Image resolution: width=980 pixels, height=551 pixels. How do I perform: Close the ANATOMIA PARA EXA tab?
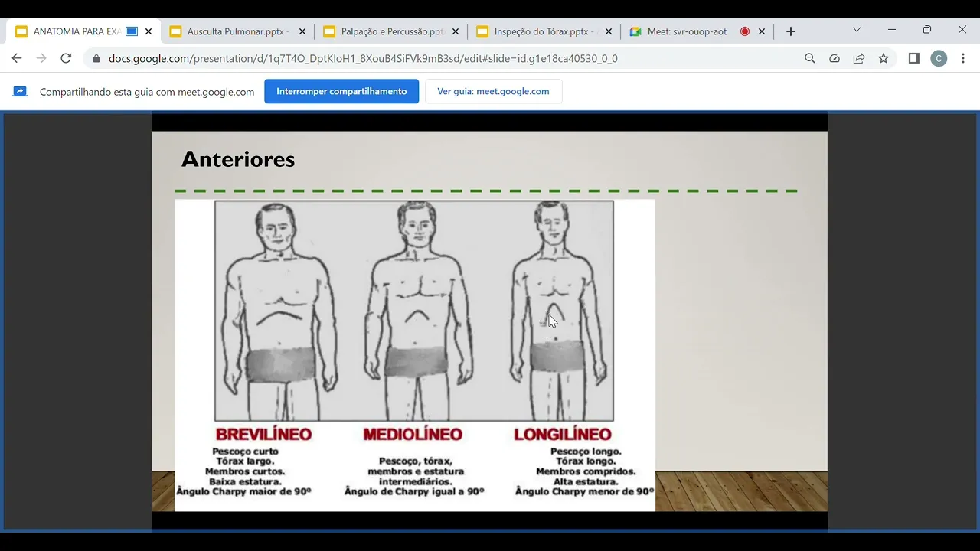(x=149, y=31)
